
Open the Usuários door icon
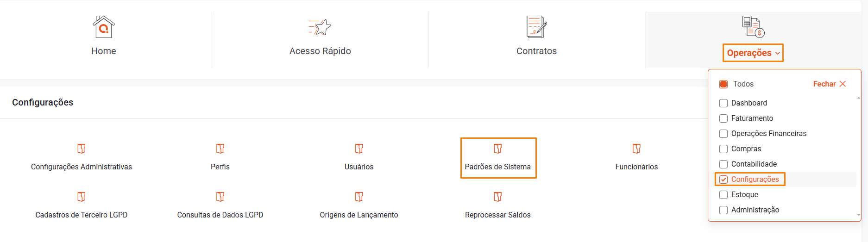coord(359,149)
